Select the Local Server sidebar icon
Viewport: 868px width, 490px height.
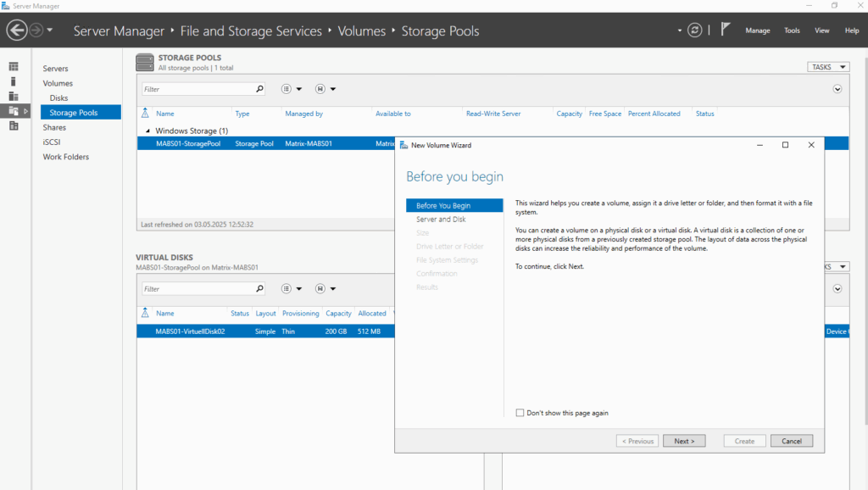(14, 81)
